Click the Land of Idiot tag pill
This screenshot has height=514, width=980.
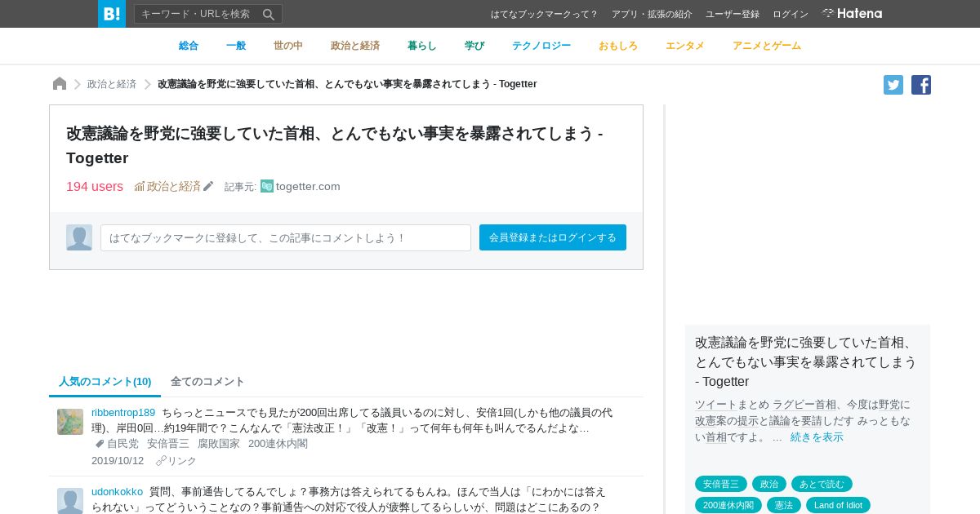[x=838, y=505]
